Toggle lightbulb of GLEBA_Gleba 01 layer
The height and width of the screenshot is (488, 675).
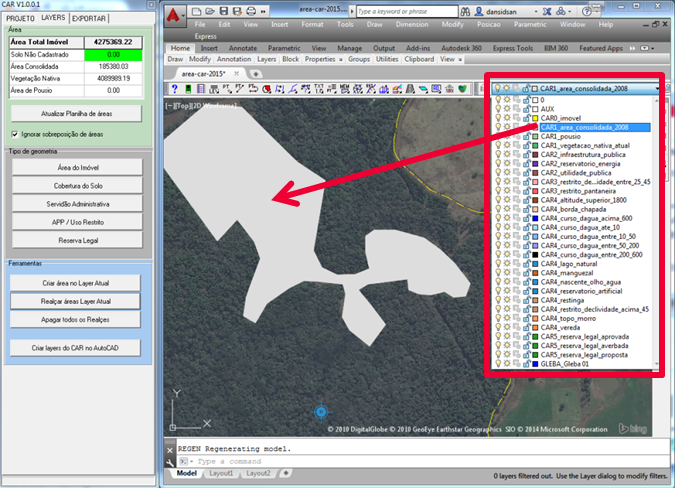click(498, 364)
